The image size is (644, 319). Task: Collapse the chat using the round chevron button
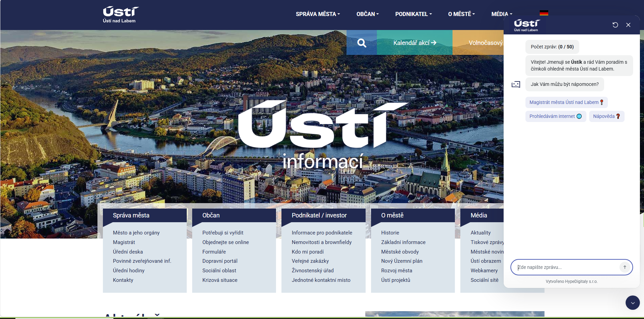(x=632, y=303)
